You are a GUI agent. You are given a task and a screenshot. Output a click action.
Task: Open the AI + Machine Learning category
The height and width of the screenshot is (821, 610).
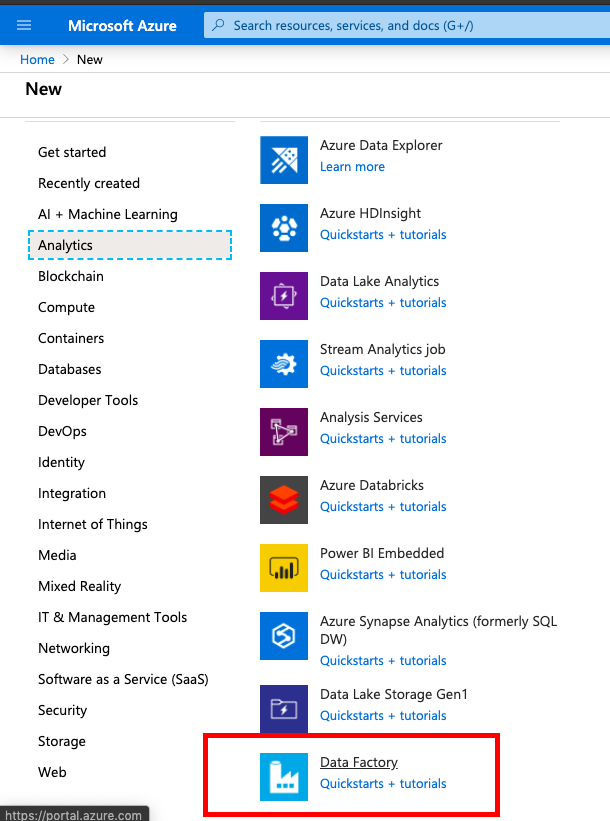[108, 214]
